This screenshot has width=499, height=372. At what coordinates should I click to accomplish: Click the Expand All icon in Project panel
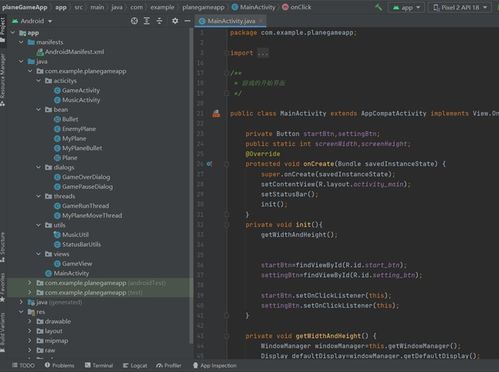pyautogui.click(x=147, y=21)
